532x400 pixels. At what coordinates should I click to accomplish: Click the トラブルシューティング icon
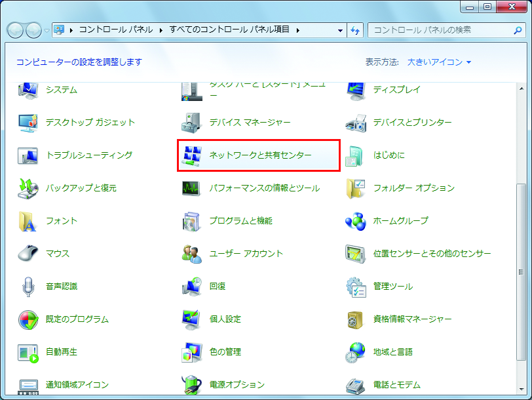[x=28, y=155]
